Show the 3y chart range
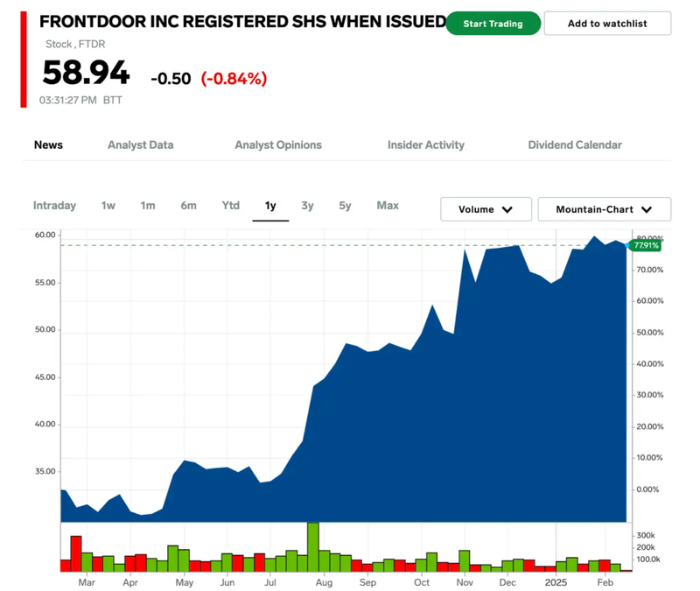Screen dimensions: 700x591 coord(307,206)
